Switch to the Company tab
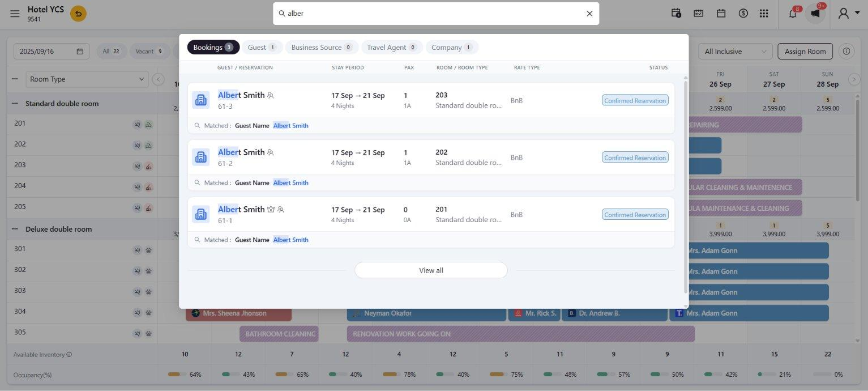The width and height of the screenshot is (868, 391). point(452,47)
